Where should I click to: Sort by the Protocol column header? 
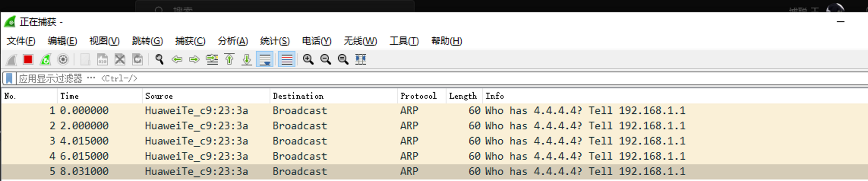422,96
